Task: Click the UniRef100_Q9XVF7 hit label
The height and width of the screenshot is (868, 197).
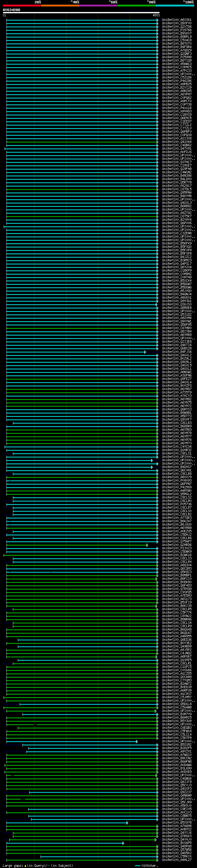Action: [x=176, y=419]
